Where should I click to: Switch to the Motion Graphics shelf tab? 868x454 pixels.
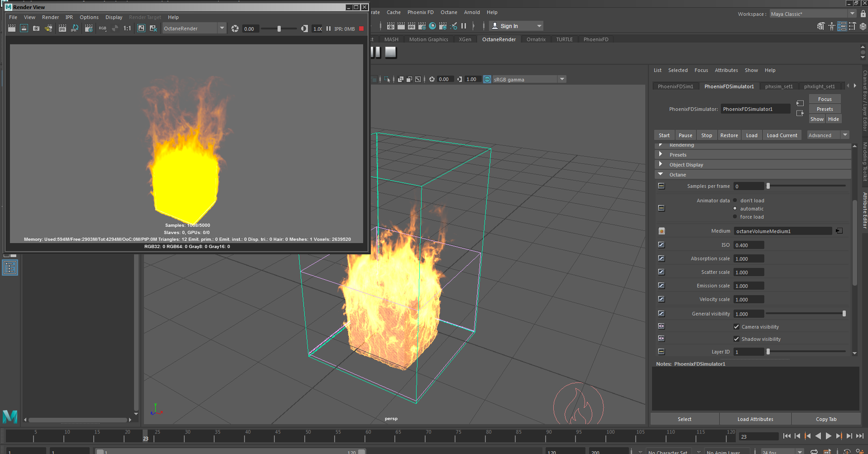pos(428,39)
